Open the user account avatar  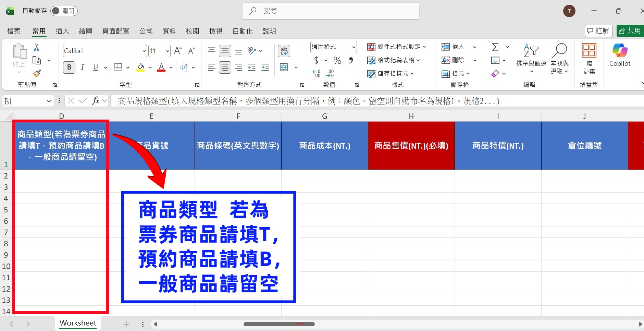(x=569, y=11)
